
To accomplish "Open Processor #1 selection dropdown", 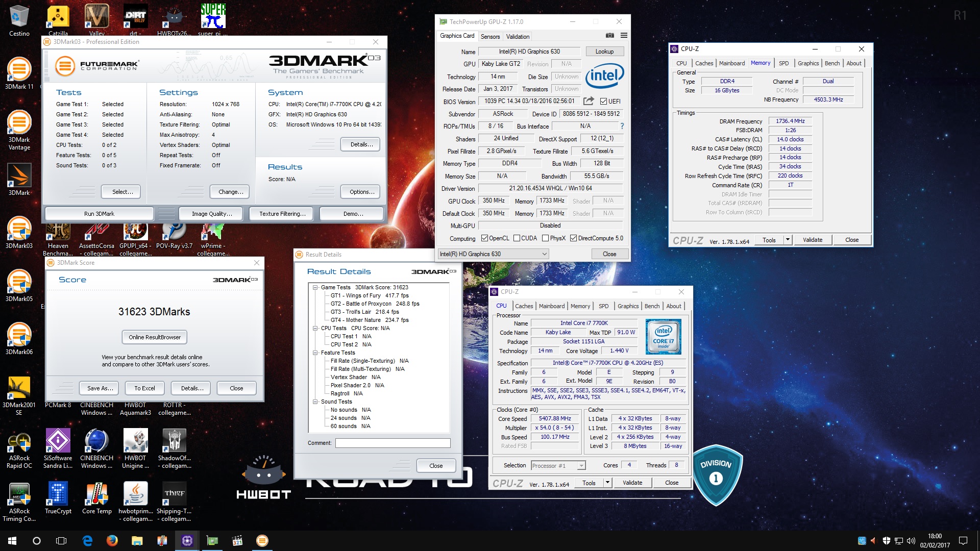I will [x=558, y=466].
